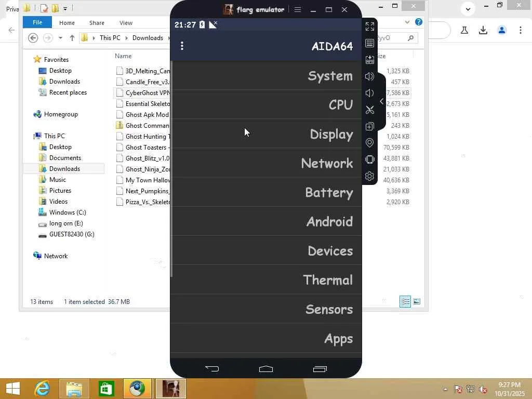This screenshot has width=532, height=399.
Task: Click the scissors screenshot icon in emulator sidebar
Action: tap(370, 110)
